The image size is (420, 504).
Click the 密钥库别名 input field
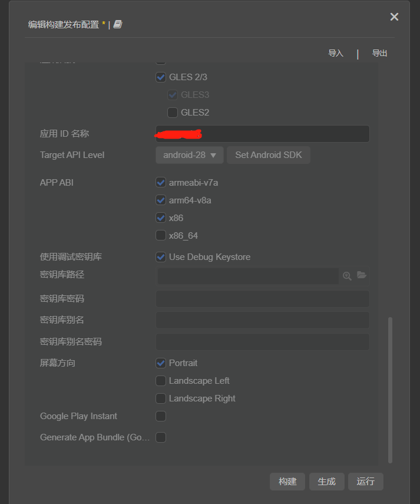(x=262, y=320)
